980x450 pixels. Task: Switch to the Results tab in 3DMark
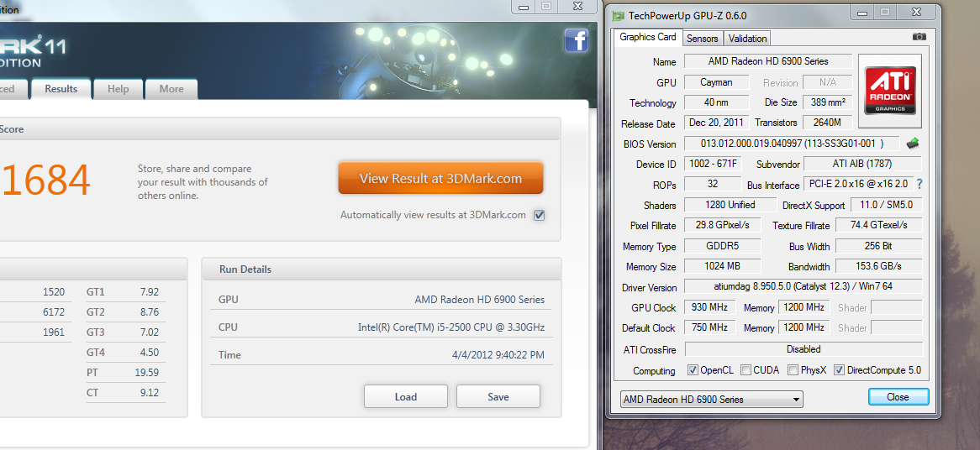click(x=61, y=89)
